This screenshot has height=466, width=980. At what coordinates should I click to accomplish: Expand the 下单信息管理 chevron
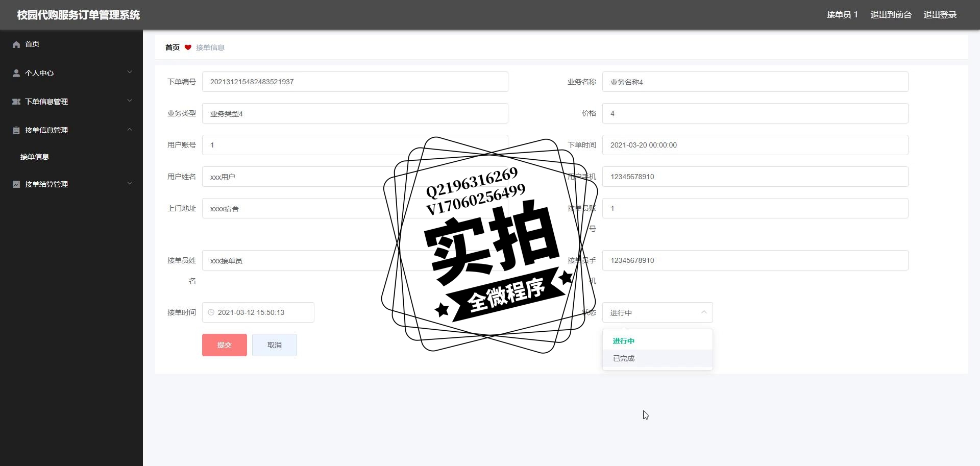130,101
